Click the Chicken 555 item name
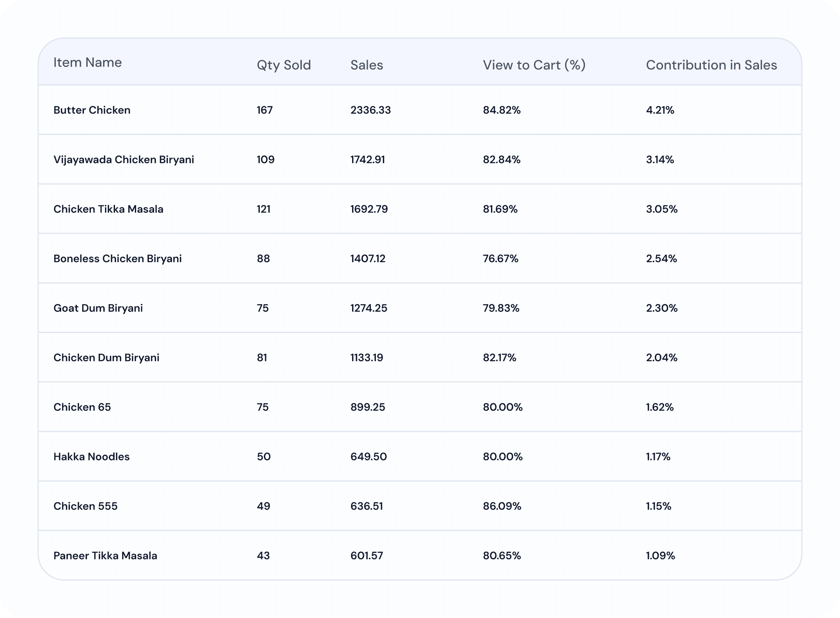This screenshot has height=618, width=840. tap(85, 506)
